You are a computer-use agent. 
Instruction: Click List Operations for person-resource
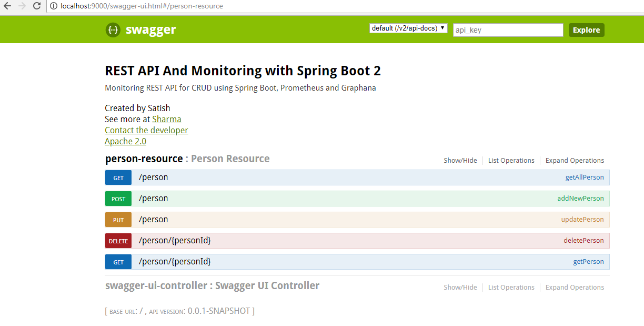click(511, 161)
